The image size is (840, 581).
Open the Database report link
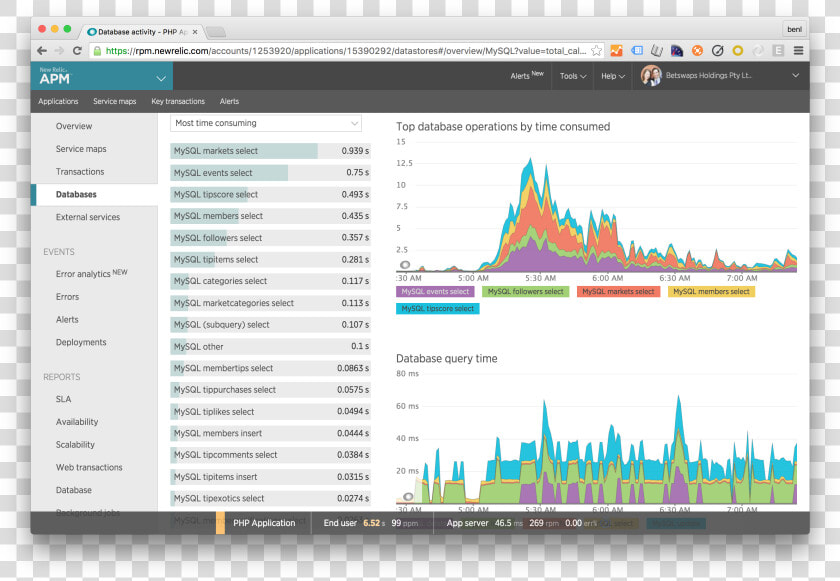point(73,490)
